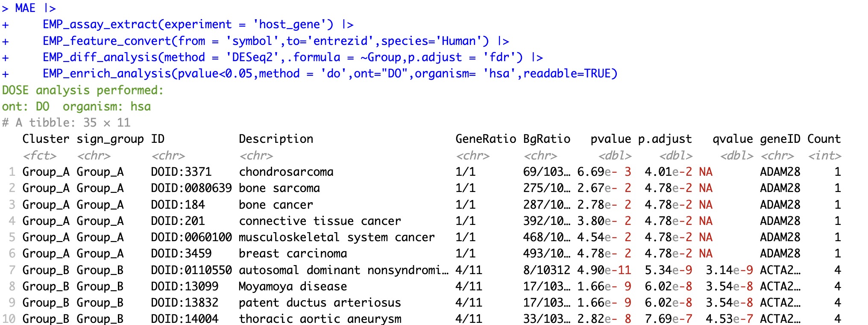Click the Cluster column header

(x=46, y=139)
